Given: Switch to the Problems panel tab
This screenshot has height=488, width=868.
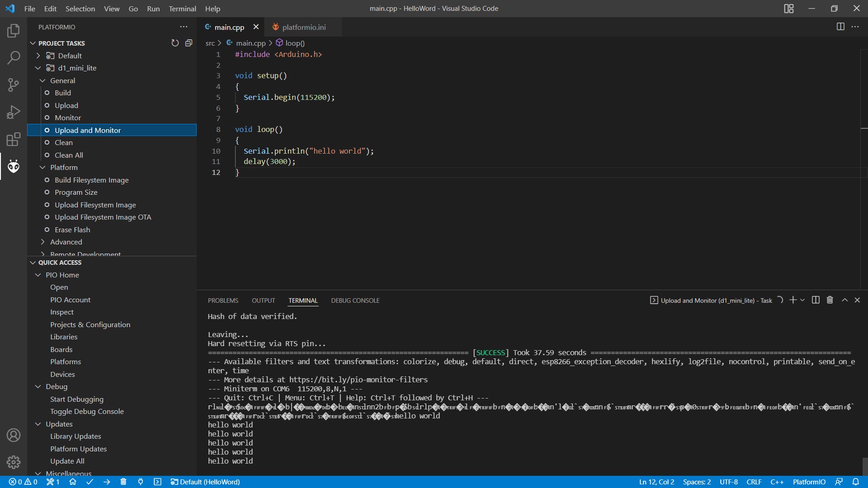Looking at the screenshot, I should [x=223, y=300].
